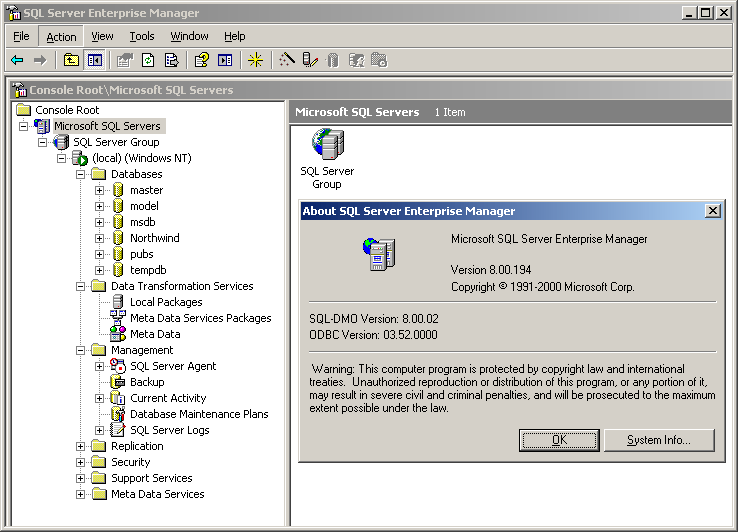The height and width of the screenshot is (532, 738).
Task: Select the pubs database label
Action: point(142,254)
